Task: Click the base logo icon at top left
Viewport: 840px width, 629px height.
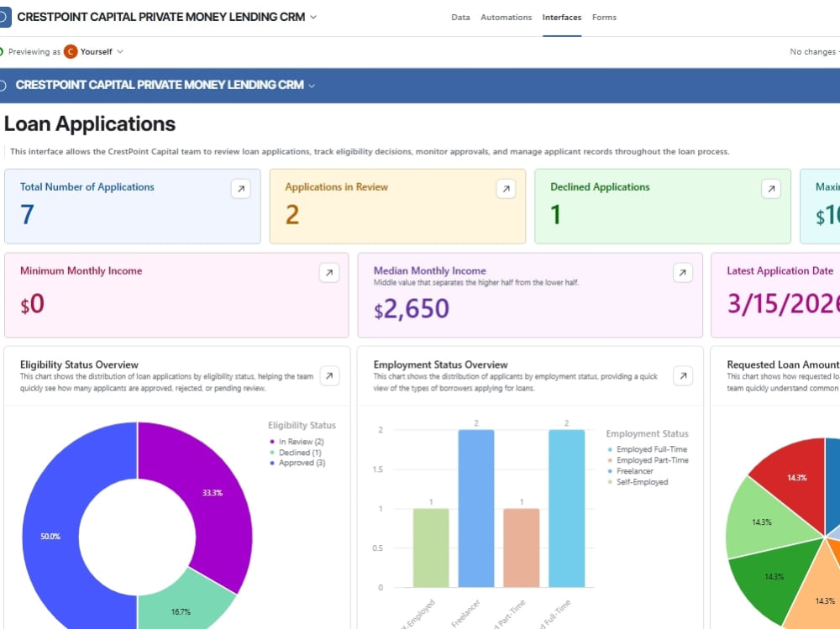Action: 4,17
